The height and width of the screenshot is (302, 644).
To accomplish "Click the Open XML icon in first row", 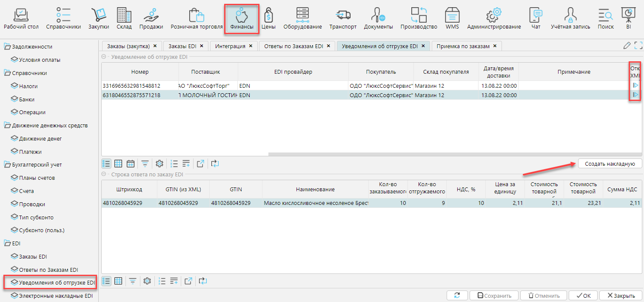I will click(x=635, y=86).
